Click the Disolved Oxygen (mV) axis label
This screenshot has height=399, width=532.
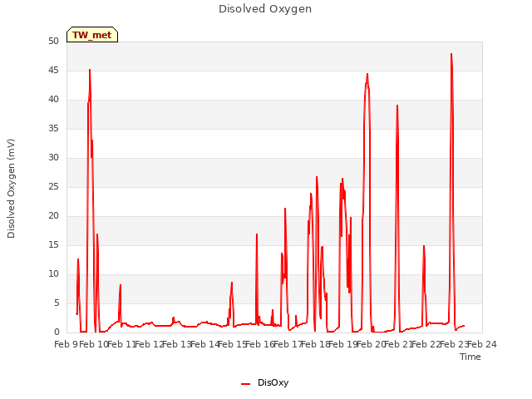[x=11, y=189]
